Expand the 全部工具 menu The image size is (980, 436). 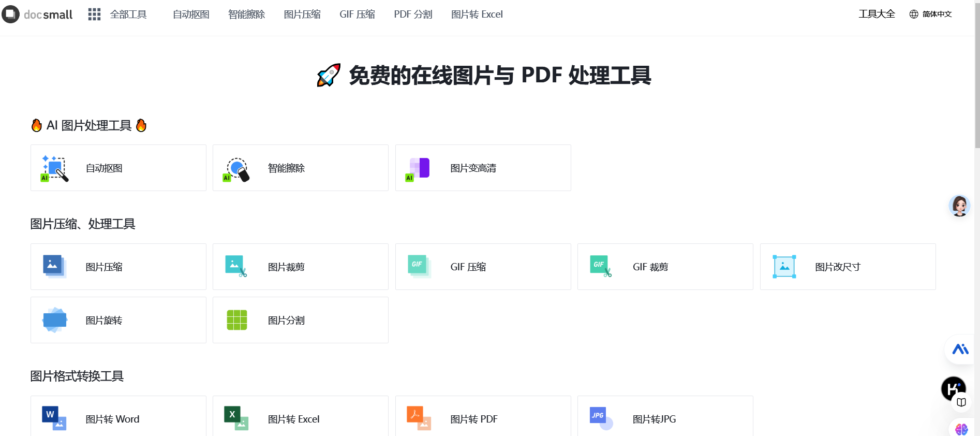(128, 14)
